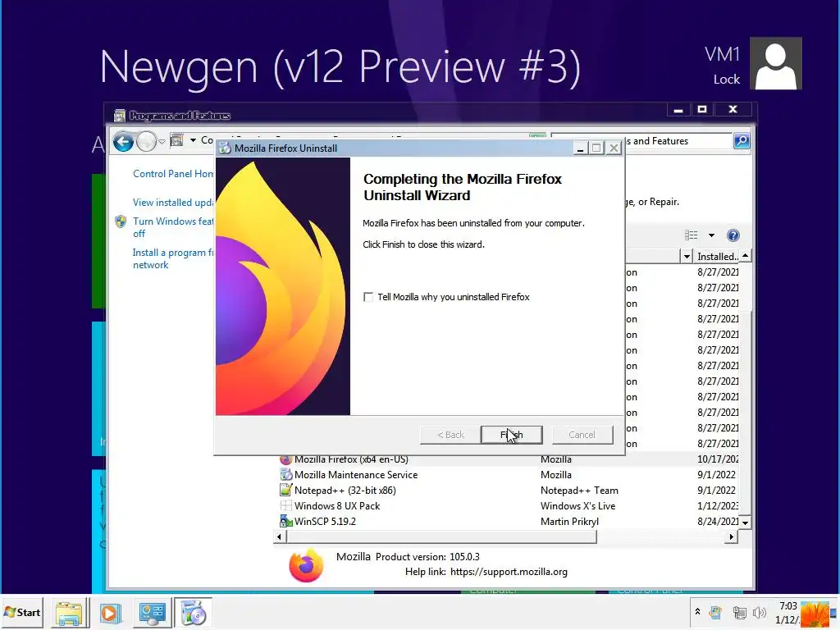Click the search magnifier icon in Programs and Features
Image resolution: width=840 pixels, height=630 pixels.
click(742, 141)
